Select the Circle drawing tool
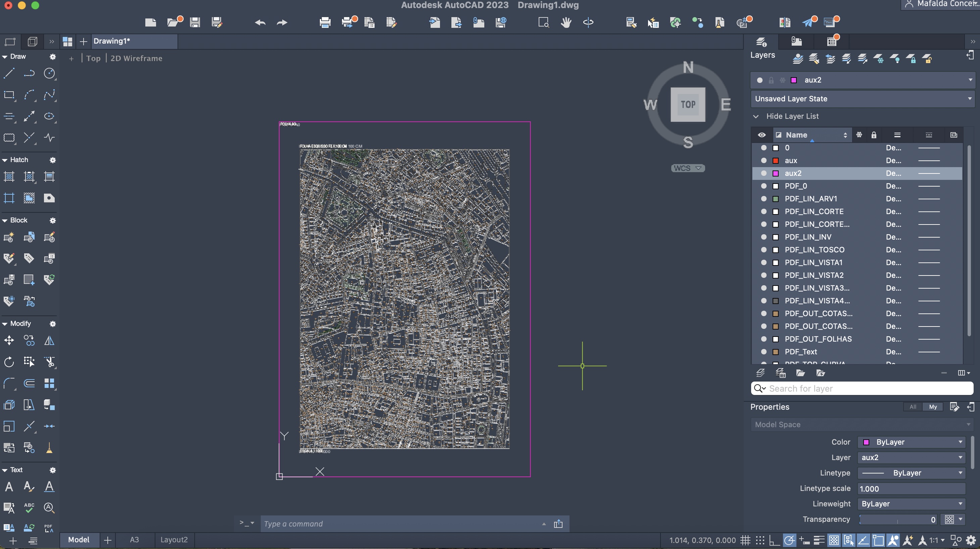Screen dimensions: 980x549 coord(49,73)
